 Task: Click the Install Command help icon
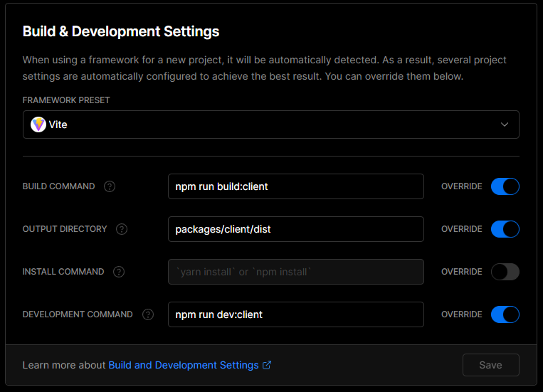click(119, 272)
